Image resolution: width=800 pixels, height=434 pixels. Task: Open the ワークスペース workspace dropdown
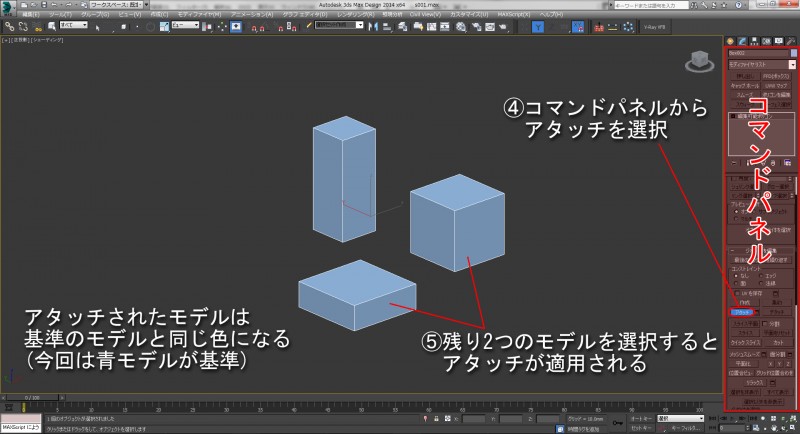pyautogui.click(x=120, y=5)
